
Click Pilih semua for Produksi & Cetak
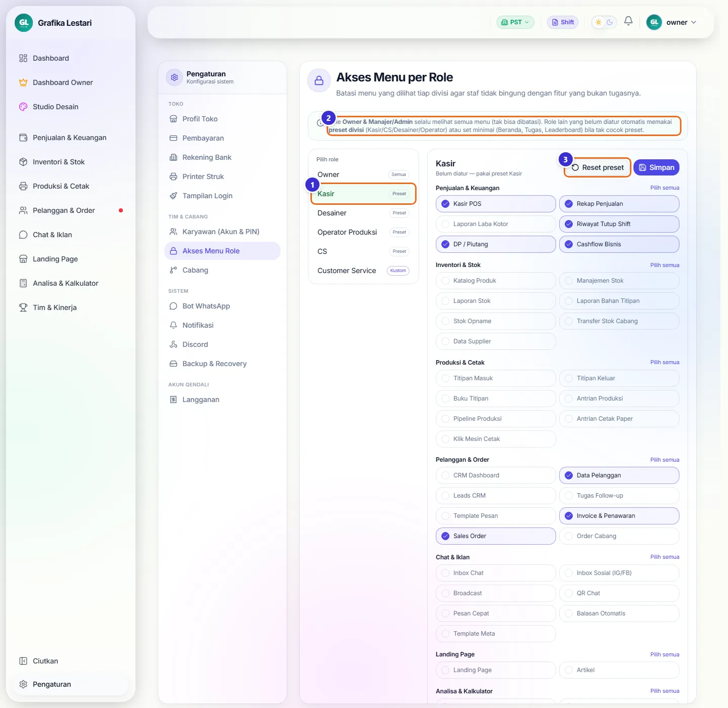(x=665, y=362)
